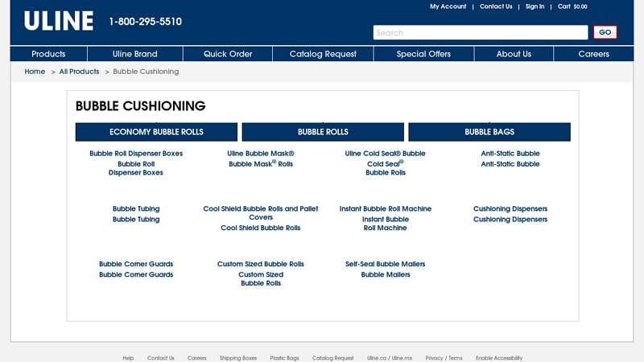Screen dimensions: 644x362
Task: Focus the Search input field
Action: click(x=480, y=33)
